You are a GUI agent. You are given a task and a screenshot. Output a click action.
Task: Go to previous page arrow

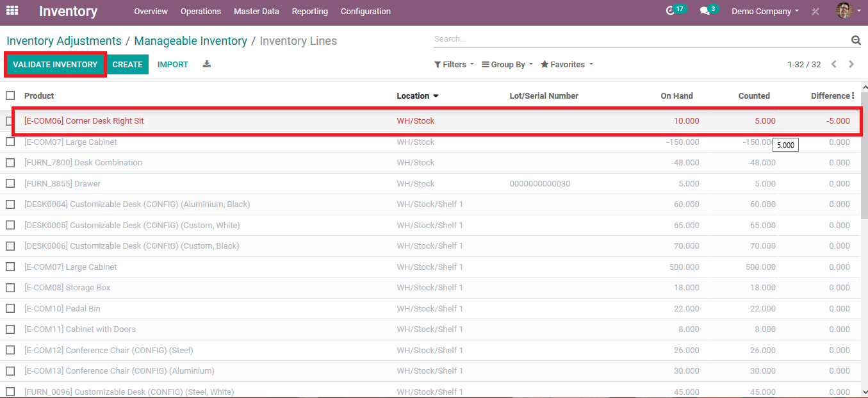point(834,64)
